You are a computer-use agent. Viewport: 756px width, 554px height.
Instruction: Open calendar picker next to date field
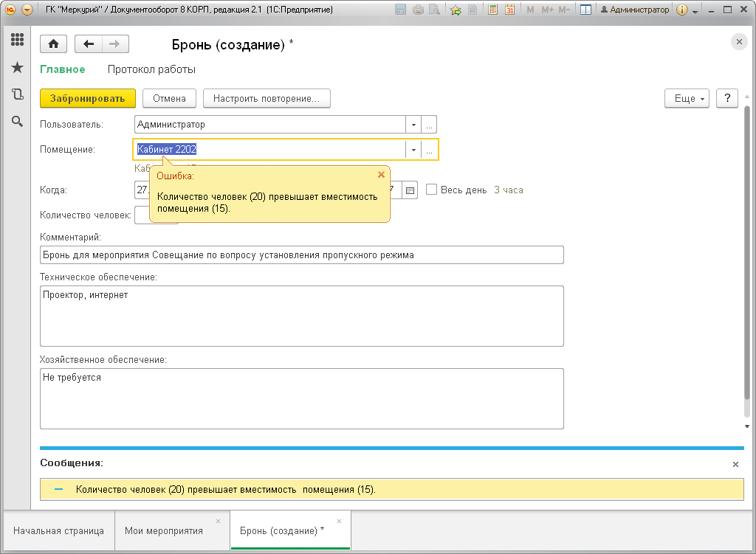click(410, 190)
